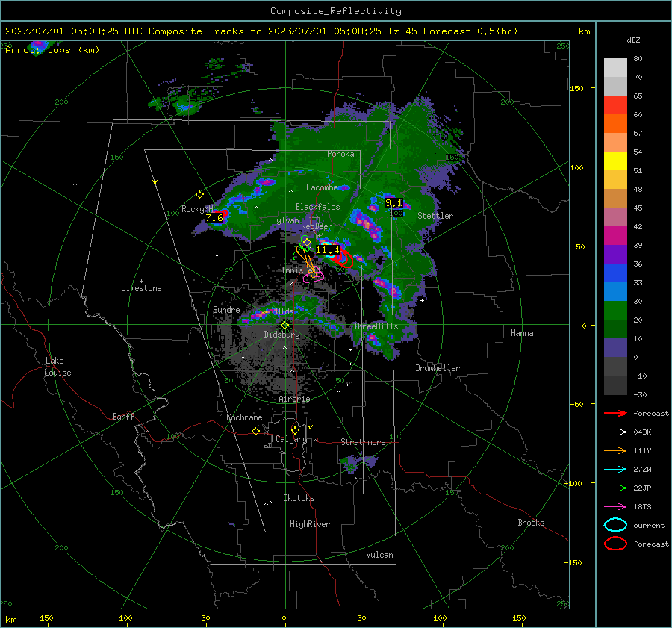Click the red forecast ellipse beside the 11.4 label
The width and height of the screenshot is (672, 628).
(343, 258)
